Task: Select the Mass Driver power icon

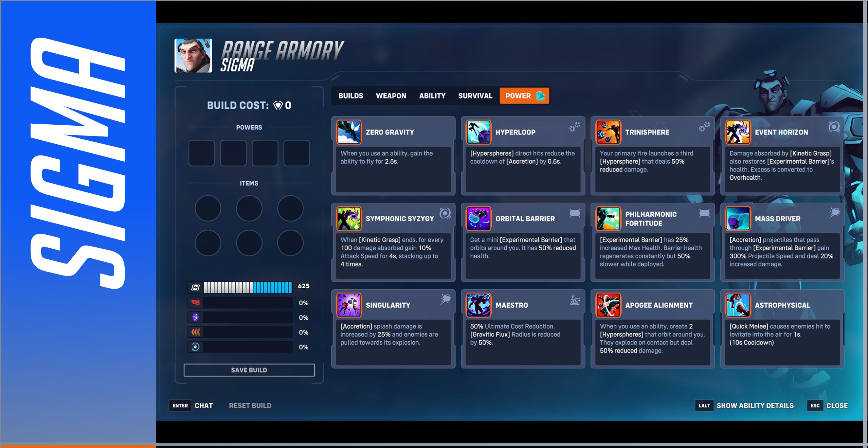Action: pos(738,218)
